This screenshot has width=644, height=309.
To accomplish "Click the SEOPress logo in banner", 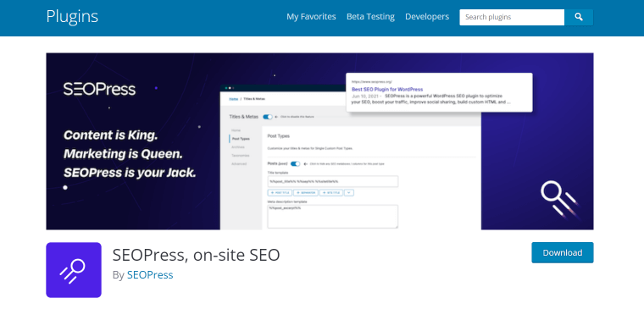I will coord(99,89).
